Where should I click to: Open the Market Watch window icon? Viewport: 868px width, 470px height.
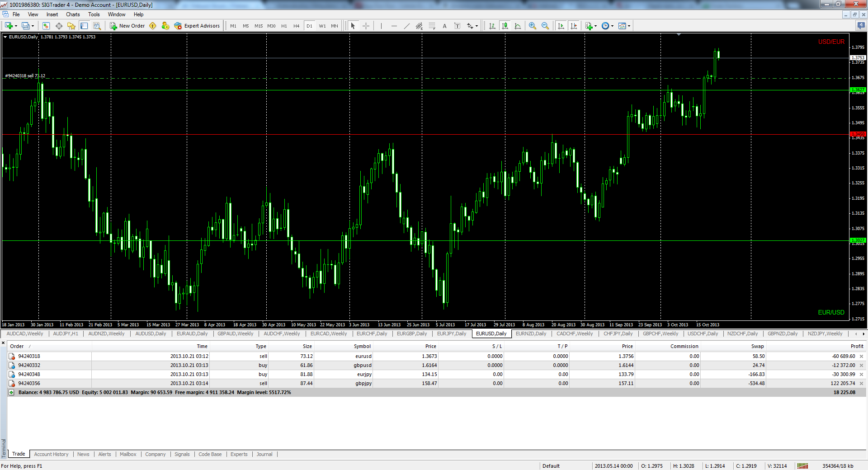(x=46, y=26)
